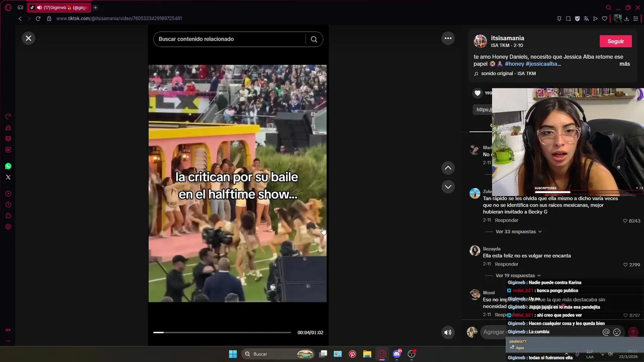The height and width of the screenshot is (362, 644).
Task: Reply to the Becky G comment
Action: click(x=506, y=220)
